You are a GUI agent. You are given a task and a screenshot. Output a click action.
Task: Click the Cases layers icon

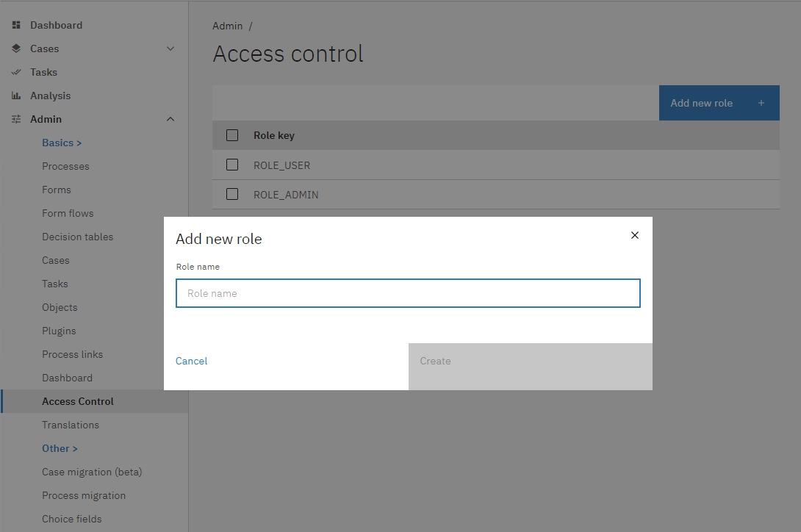(16, 48)
